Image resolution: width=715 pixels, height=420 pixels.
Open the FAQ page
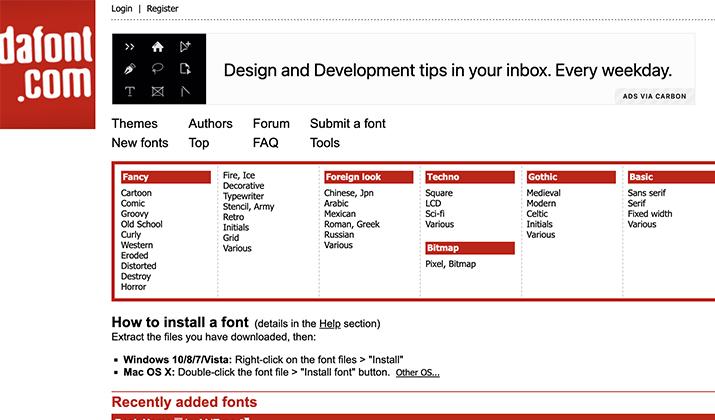tap(265, 143)
